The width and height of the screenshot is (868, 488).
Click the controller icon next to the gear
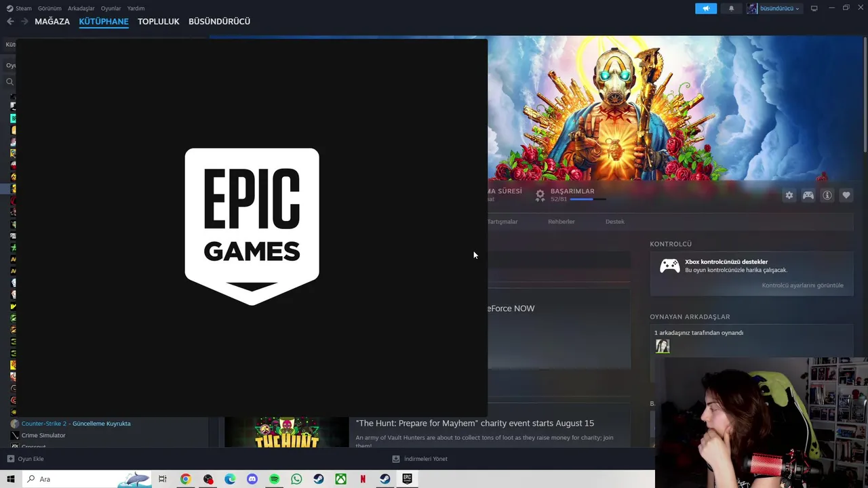(x=808, y=195)
